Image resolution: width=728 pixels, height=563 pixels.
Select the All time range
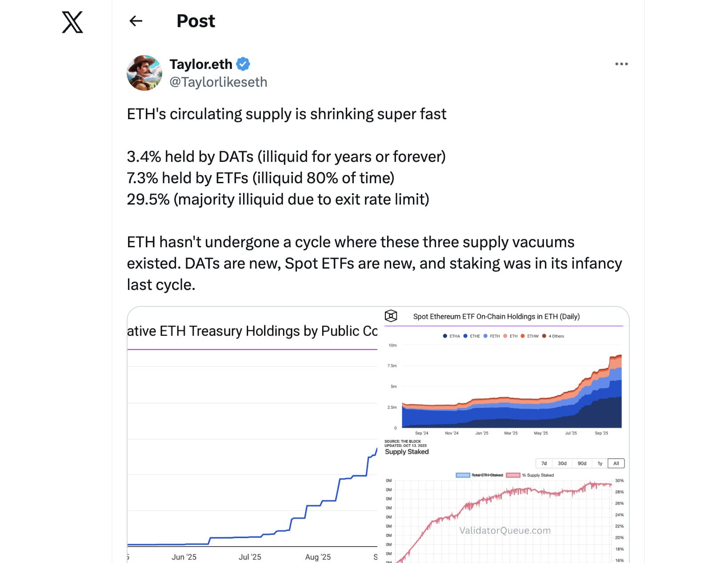click(616, 463)
